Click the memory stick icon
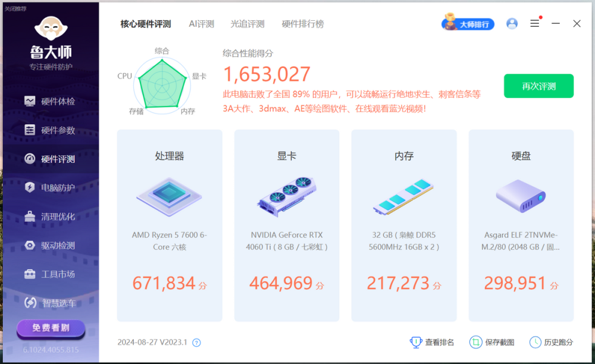Viewport: 595px width, 364px height. pos(404,197)
